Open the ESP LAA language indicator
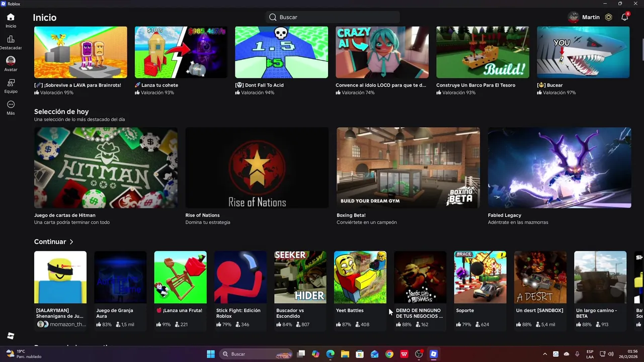The width and height of the screenshot is (644, 362). pos(590,354)
